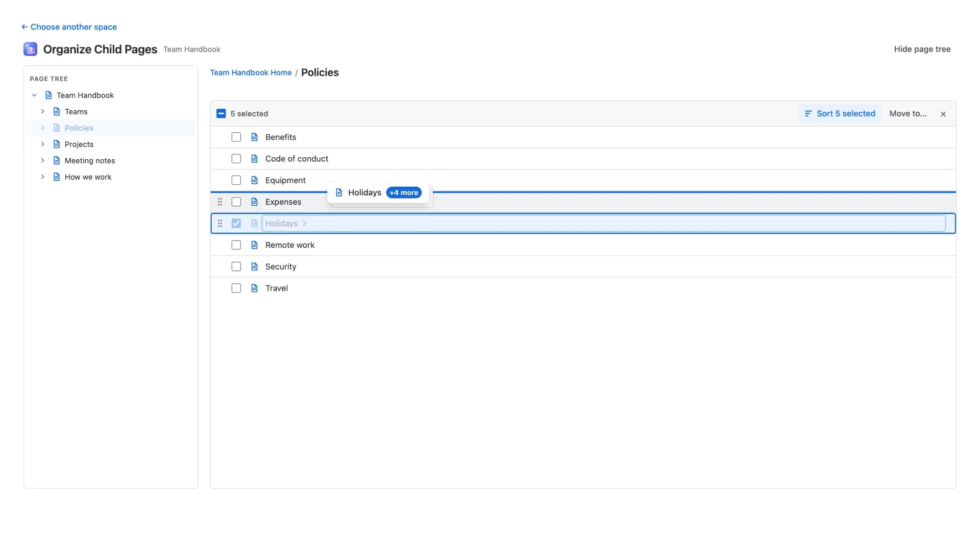980x533 pixels.
Task: Check the Remote work checkbox
Action: pos(236,245)
